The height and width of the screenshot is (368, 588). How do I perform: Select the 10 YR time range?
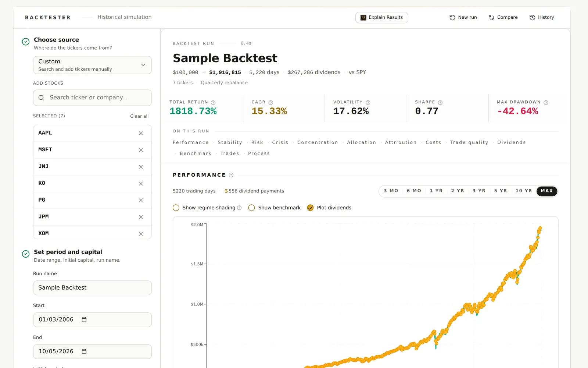pos(524,191)
